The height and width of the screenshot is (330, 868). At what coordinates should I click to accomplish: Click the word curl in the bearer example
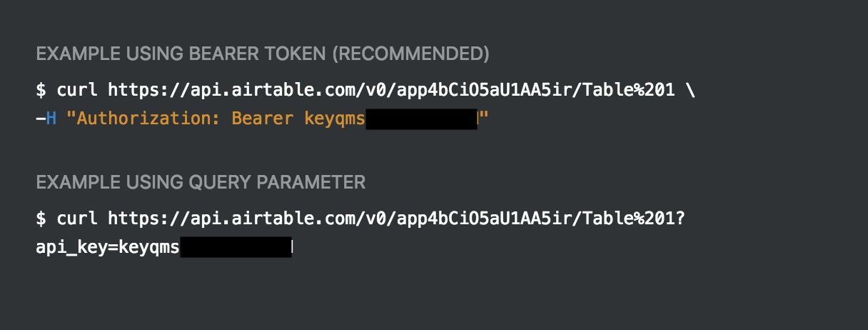tap(77, 91)
